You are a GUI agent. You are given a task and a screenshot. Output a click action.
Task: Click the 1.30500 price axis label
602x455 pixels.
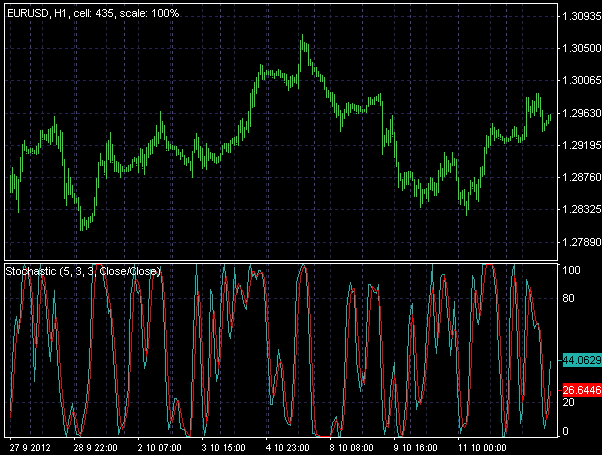click(582, 48)
